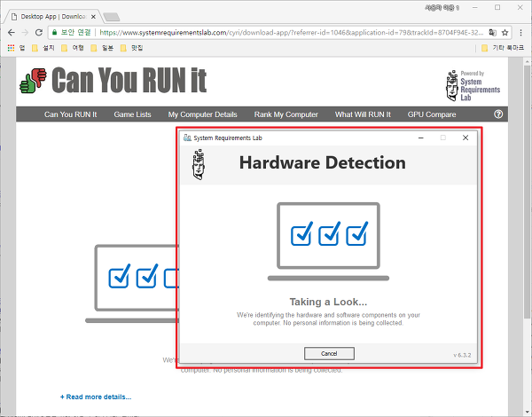Click the Chrome user profile label
The width and height of the screenshot is (532, 417).
pyautogui.click(x=442, y=7)
